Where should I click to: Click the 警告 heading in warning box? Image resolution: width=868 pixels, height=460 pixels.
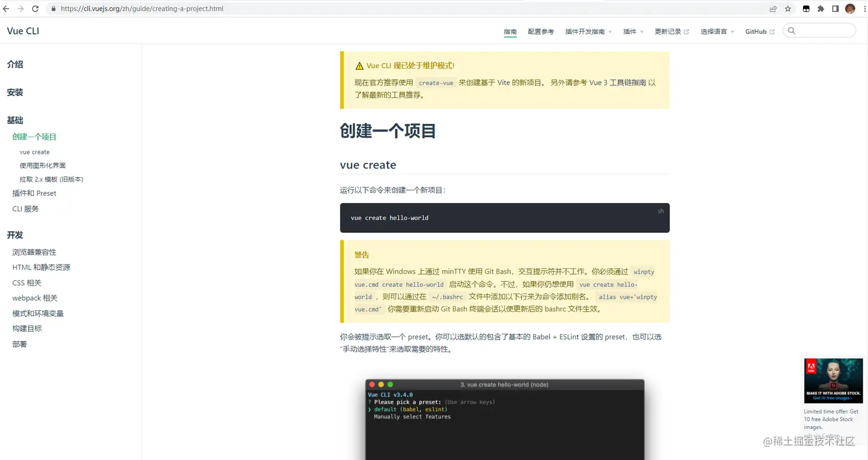point(362,255)
